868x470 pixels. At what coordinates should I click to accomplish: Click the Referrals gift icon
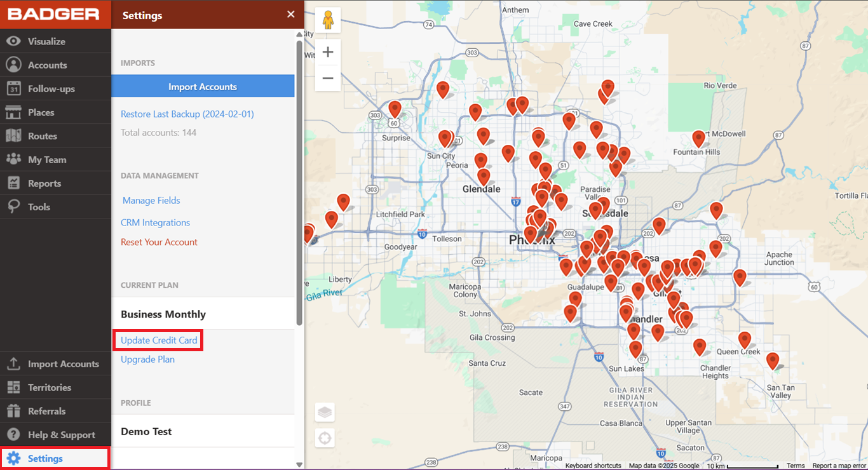[x=13, y=411]
